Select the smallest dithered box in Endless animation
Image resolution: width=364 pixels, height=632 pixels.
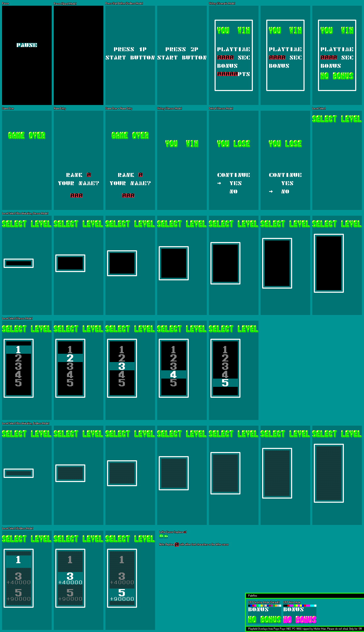tap(19, 473)
